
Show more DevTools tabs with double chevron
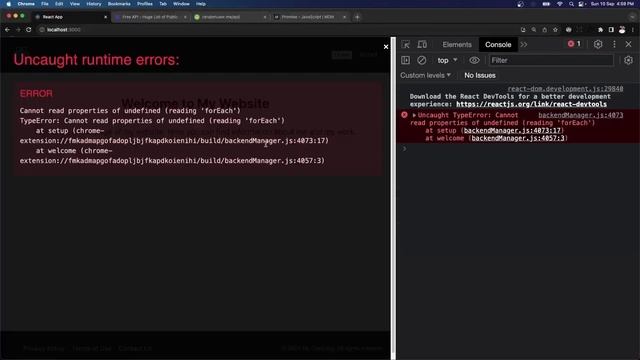tap(524, 44)
